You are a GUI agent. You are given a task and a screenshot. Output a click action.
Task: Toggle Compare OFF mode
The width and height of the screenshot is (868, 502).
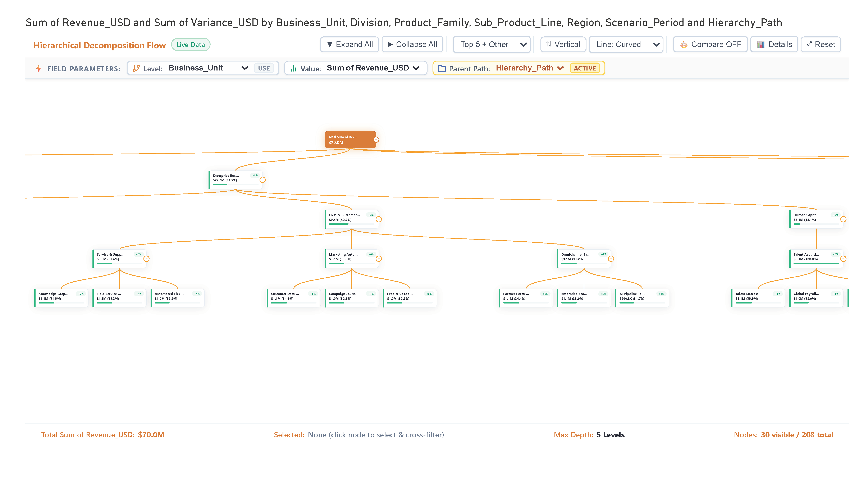pos(710,44)
